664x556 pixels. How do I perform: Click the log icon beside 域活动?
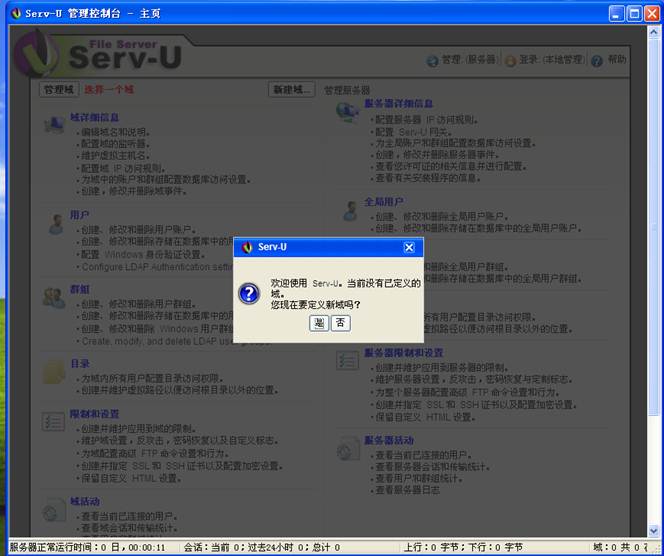pyautogui.click(x=54, y=510)
